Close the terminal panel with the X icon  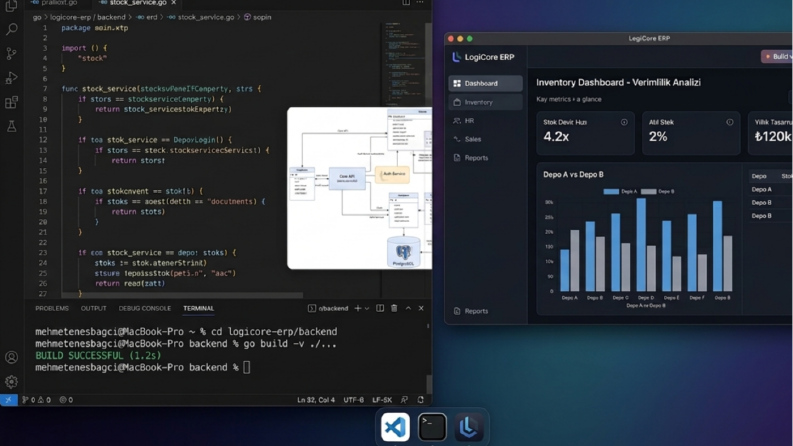tap(421, 308)
